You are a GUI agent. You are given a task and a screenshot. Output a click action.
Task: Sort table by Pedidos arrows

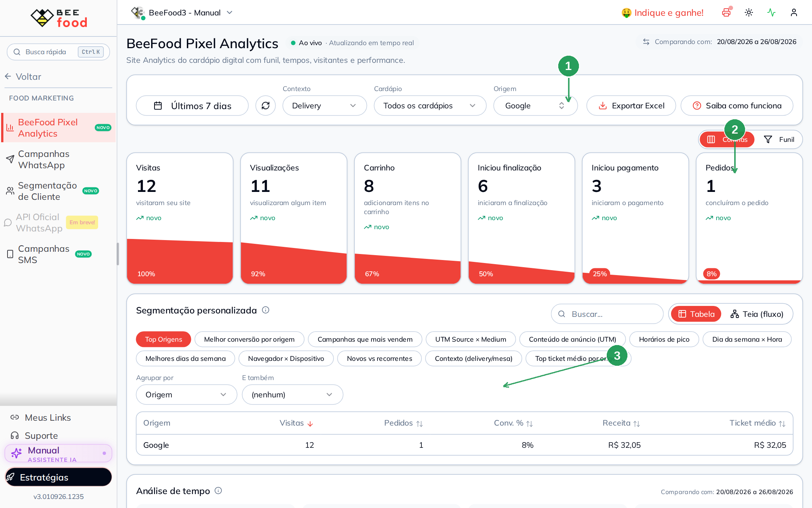(x=420, y=424)
